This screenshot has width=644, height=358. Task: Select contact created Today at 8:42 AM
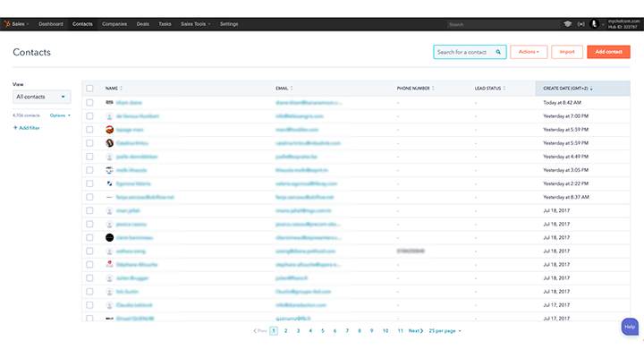(x=89, y=102)
